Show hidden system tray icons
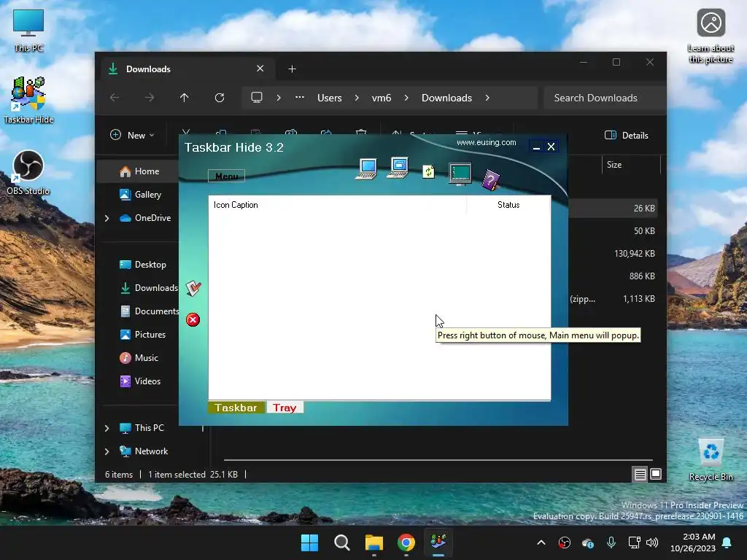Viewport: 747px width, 560px height. [541, 542]
